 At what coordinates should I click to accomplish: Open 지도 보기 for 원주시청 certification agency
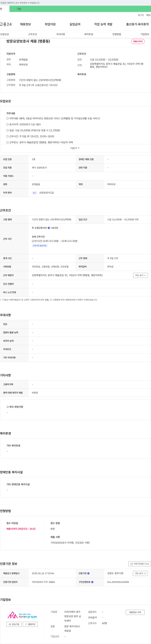click(x=140, y=573)
